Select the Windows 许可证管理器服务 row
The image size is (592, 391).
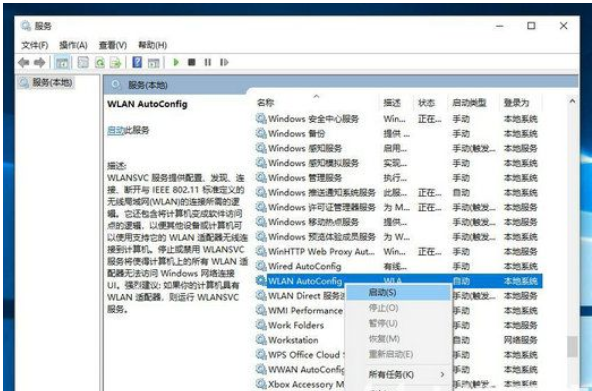click(x=399, y=207)
